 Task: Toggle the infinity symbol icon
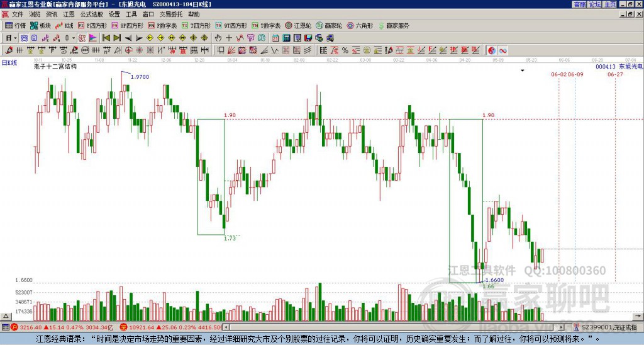tap(502, 50)
